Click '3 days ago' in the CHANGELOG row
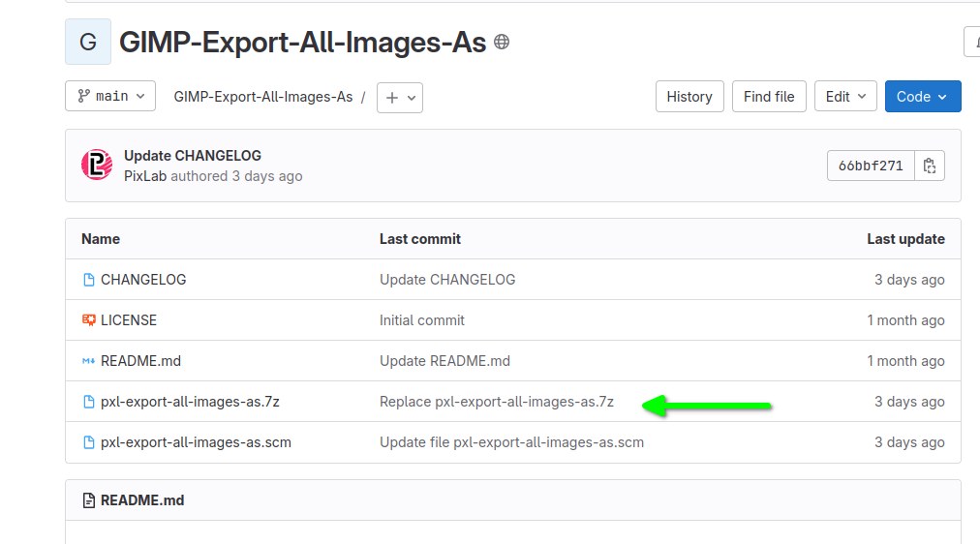 [909, 280]
